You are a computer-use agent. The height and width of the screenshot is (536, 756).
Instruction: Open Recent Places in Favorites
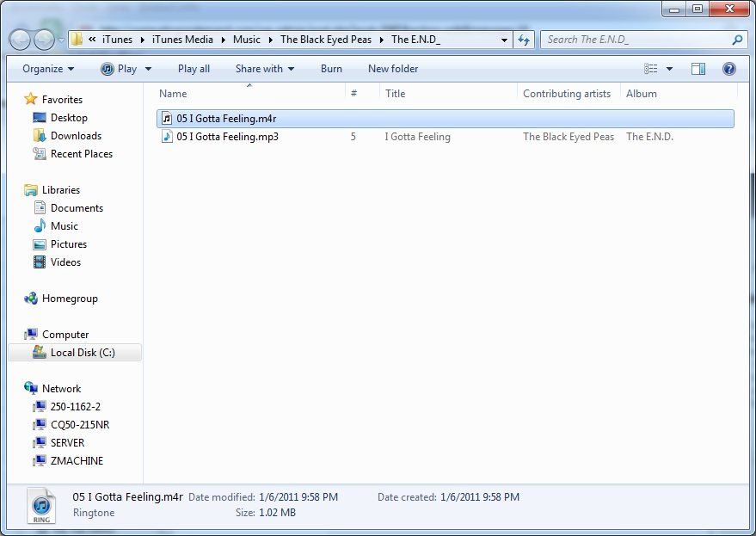tap(82, 154)
